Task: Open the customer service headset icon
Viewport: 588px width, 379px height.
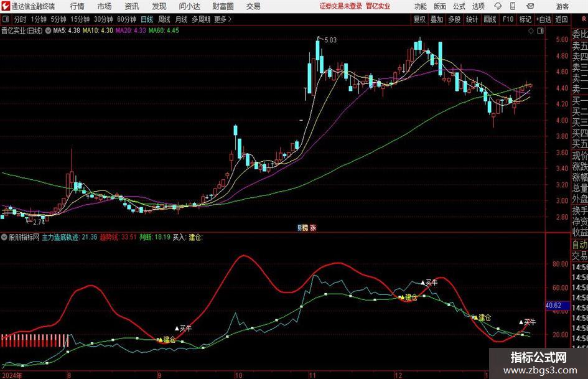Action: point(498,6)
